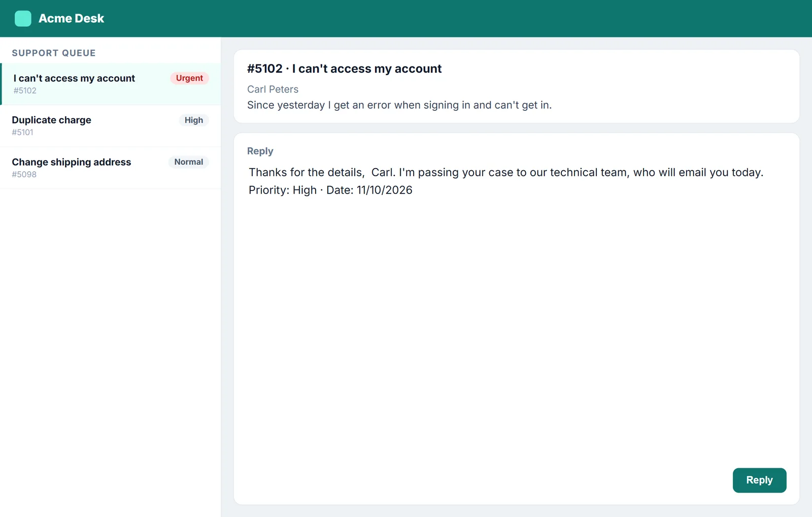This screenshot has height=517, width=812.
Task: Click the Urgent priority badge
Action: 189,78
